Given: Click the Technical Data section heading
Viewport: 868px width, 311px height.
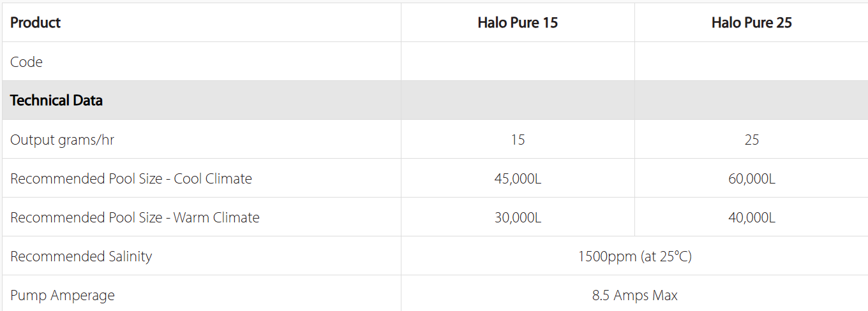Looking at the screenshot, I should coord(56,100).
